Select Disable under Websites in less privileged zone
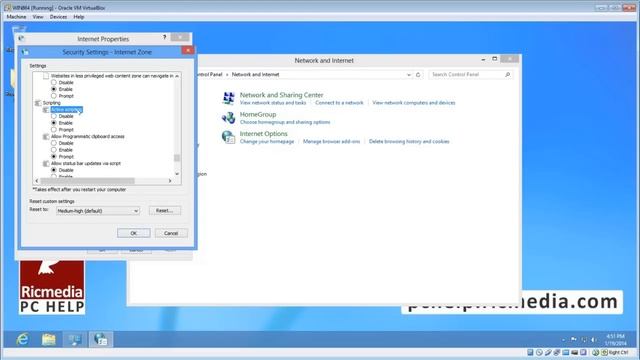The height and width of the screenshot is (360, 640). tap(53, 82)
